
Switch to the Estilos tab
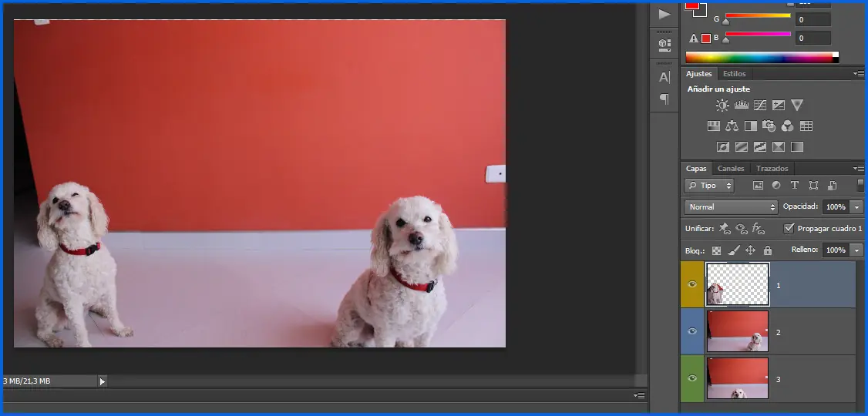pyautogui.click(x=734, y=74)
